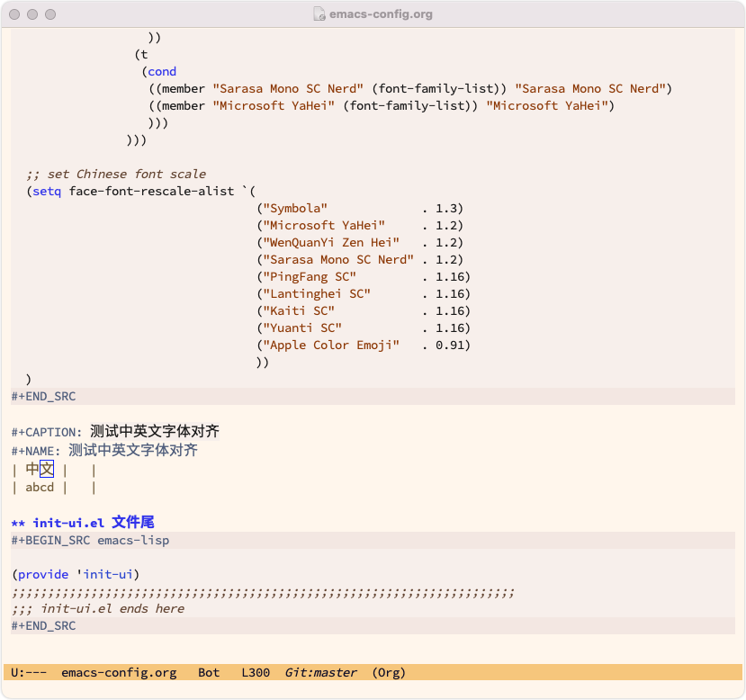Viewport: 746px width, 700px height.
Task: Click Git:master in the mode line
Action: [x=320, y=672]
